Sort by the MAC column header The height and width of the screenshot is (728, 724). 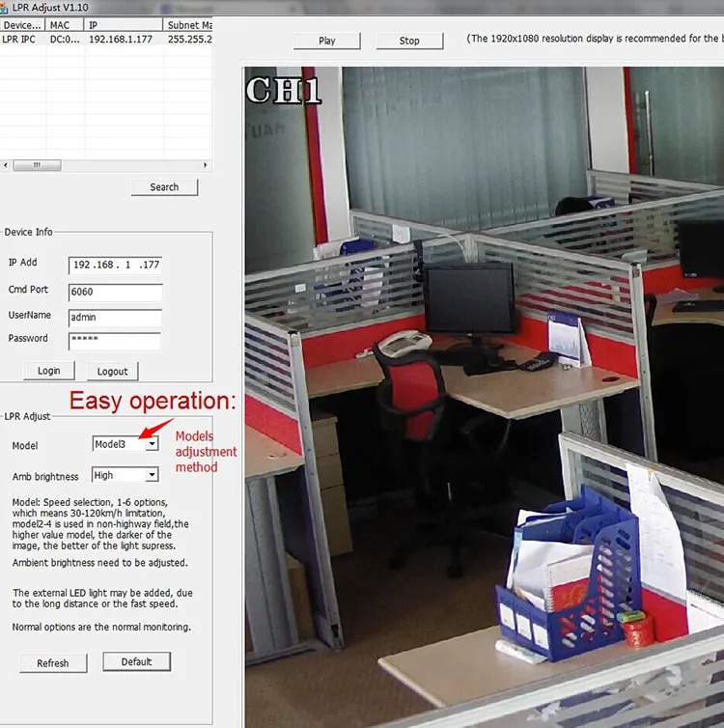pos(65,25)
